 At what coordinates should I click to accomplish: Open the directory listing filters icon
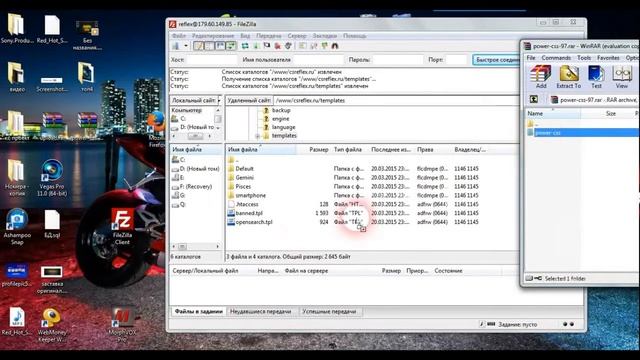(x=302, y=46)
